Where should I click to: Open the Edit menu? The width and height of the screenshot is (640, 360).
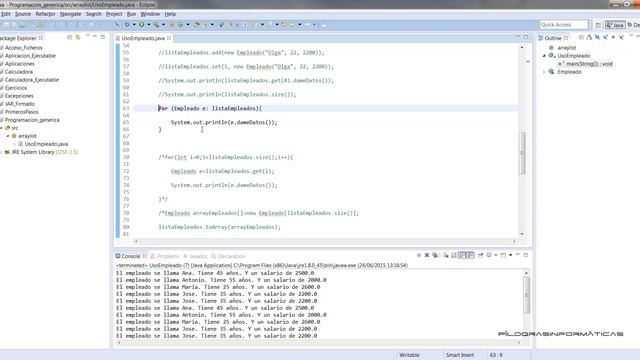pyautogui.click(x=5, y=14)
